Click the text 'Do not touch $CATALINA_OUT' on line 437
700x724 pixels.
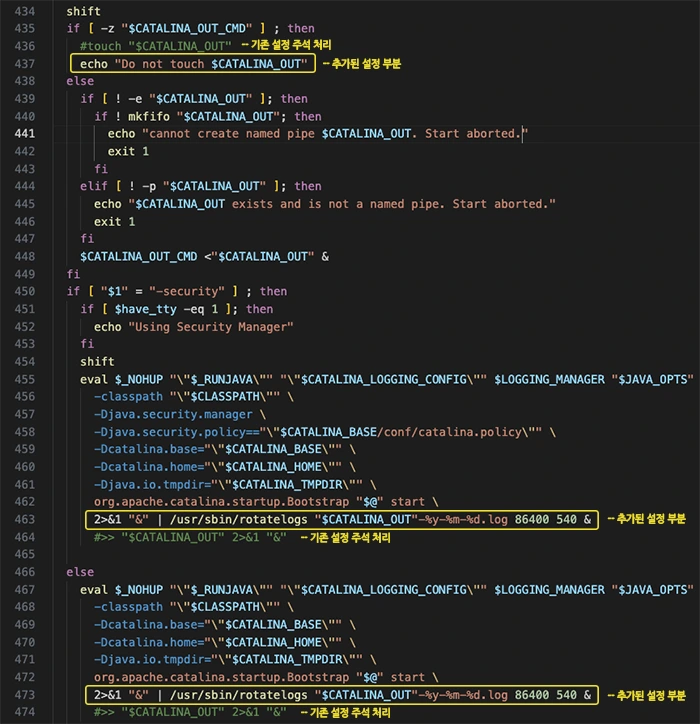click(x=211, y=64)
